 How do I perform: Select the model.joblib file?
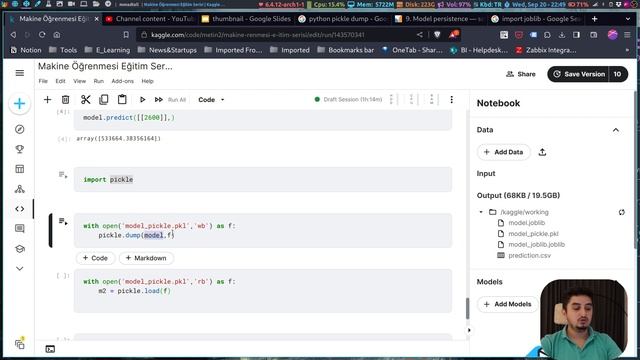527,223
